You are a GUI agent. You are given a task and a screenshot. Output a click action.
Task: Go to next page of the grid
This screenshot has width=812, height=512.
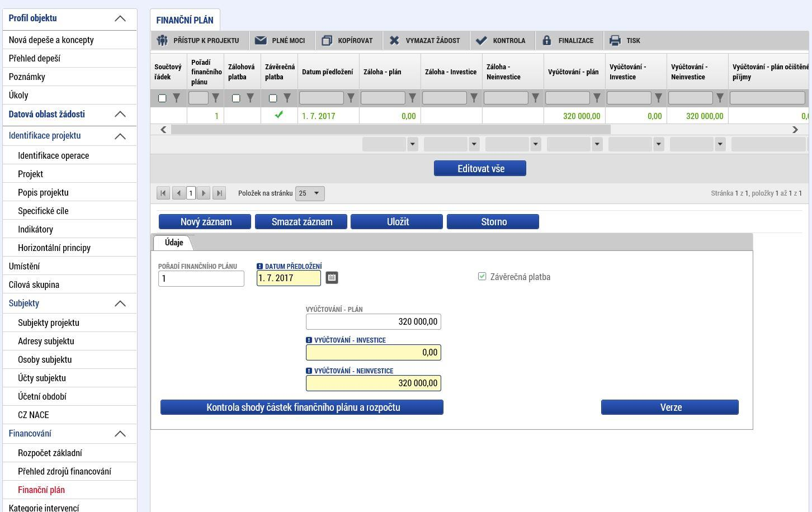(x=204, y=193)
